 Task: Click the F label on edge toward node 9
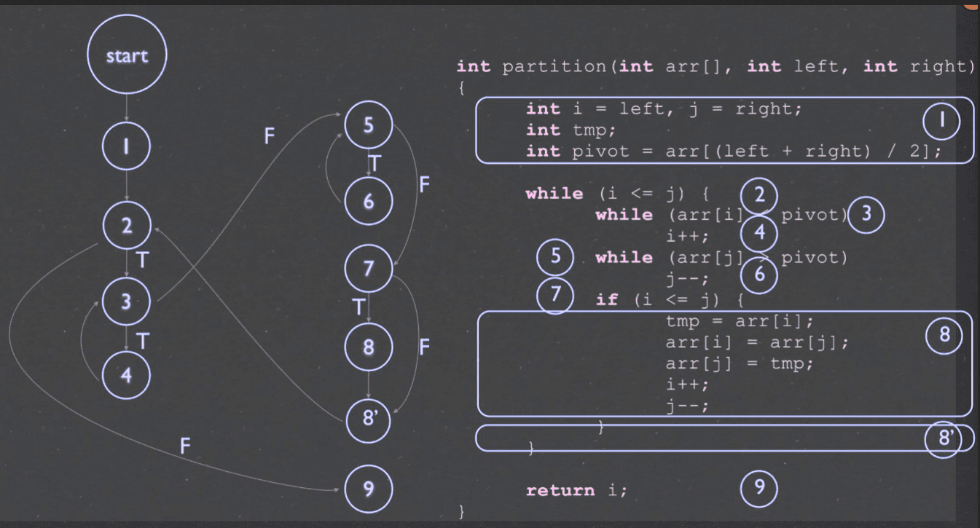click(x=187, y=445)
